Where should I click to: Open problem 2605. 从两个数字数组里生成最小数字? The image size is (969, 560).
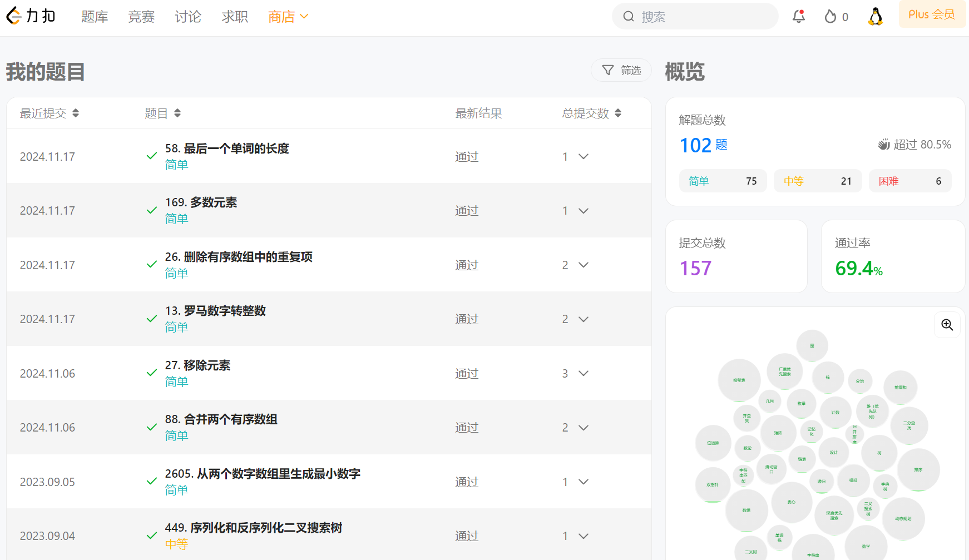[263, 474]
